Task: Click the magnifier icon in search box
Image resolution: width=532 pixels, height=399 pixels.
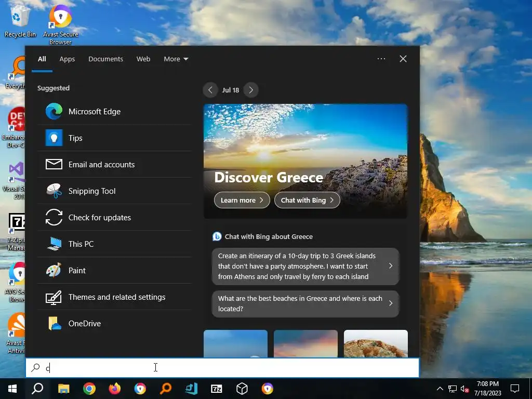Action: pyautogui.click(x=35, y=368)
